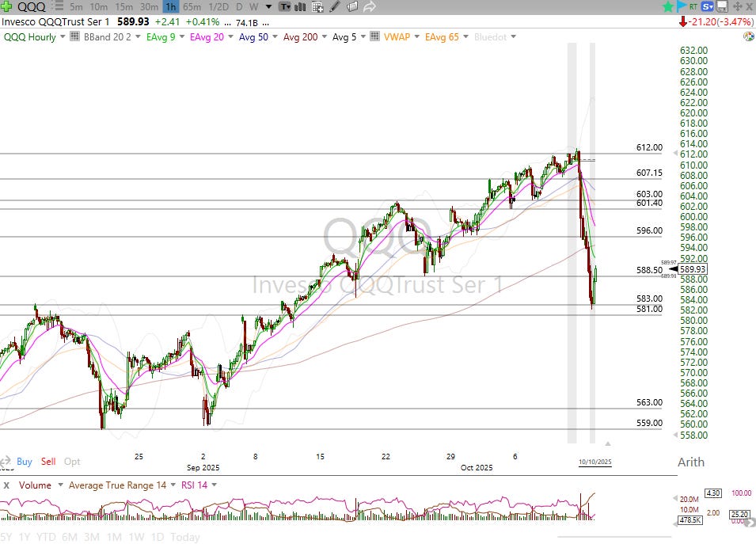Set the chart range to YTD
This screenshot has width=756, height=544.
coord(46,537)
